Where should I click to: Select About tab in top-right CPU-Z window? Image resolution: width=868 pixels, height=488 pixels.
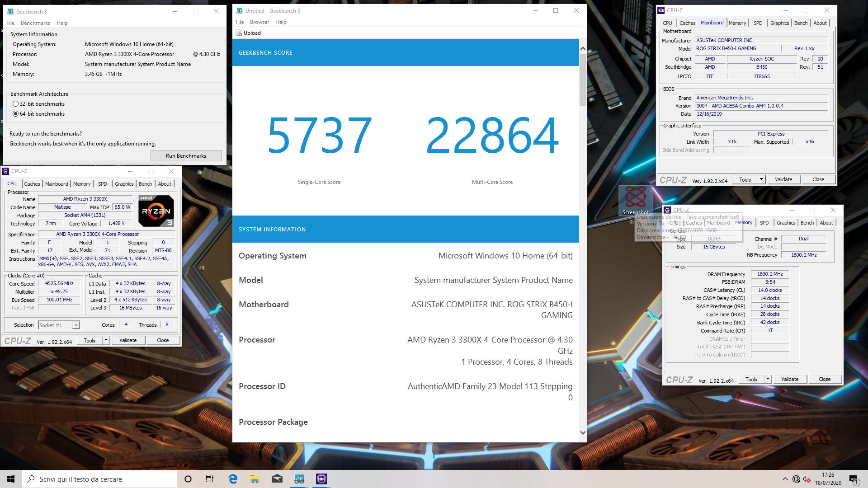(x=820, y=23)
